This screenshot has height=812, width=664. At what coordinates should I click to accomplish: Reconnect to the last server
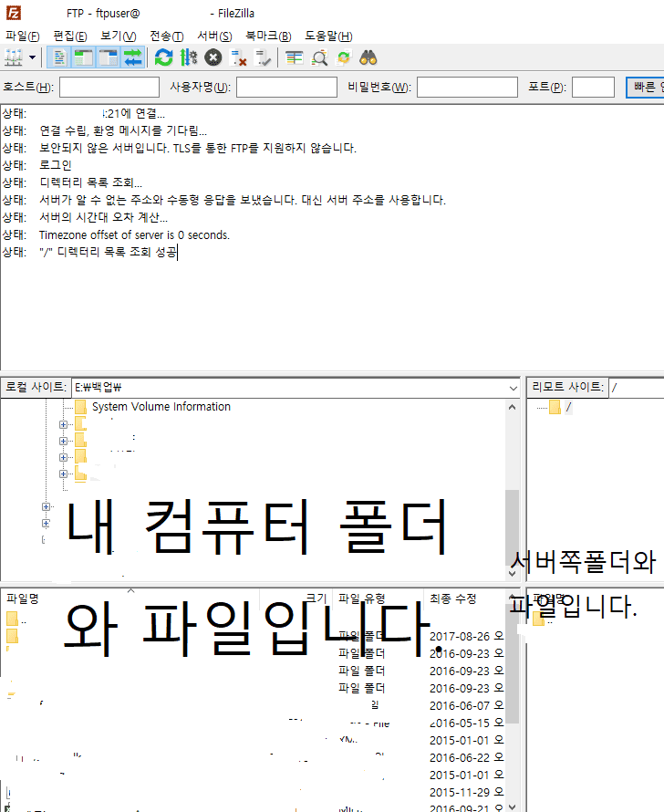coord(263,57)
